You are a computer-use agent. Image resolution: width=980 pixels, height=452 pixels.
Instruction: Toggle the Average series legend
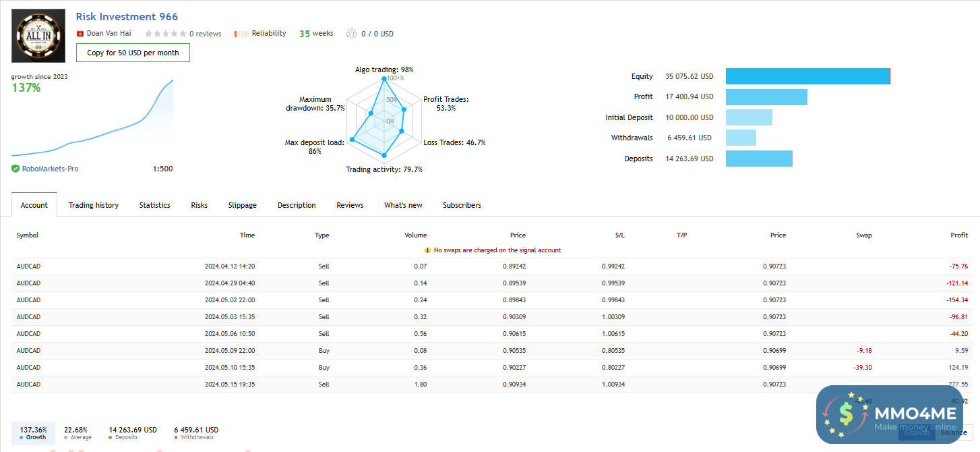(x=76, y=432)
